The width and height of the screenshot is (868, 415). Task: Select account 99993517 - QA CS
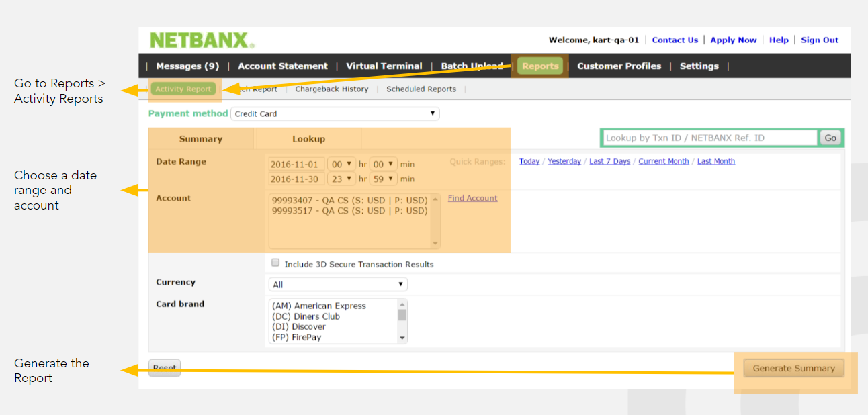349,211
